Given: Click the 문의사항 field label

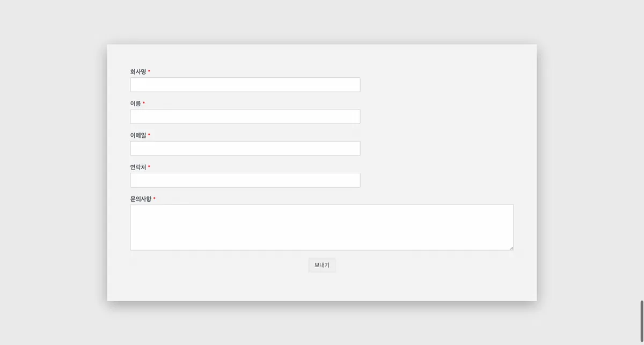Looking at the screenshot, I should point(141,199).
